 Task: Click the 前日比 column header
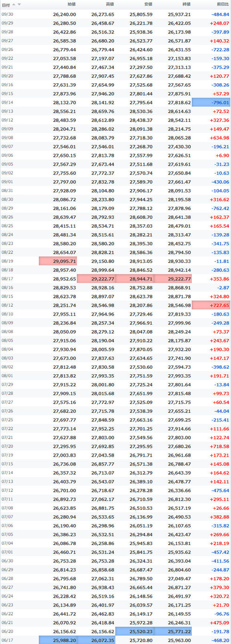click(223, 4)
